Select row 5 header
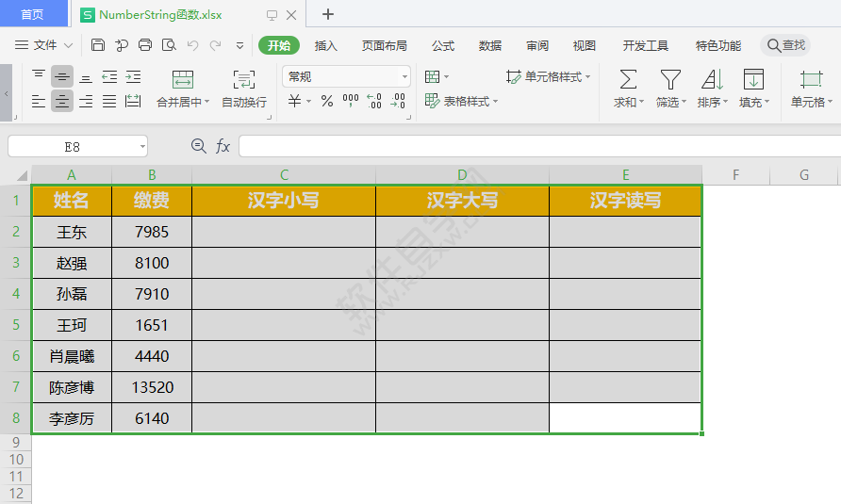This screenshot has height=504, width=841. click(15, 325)
